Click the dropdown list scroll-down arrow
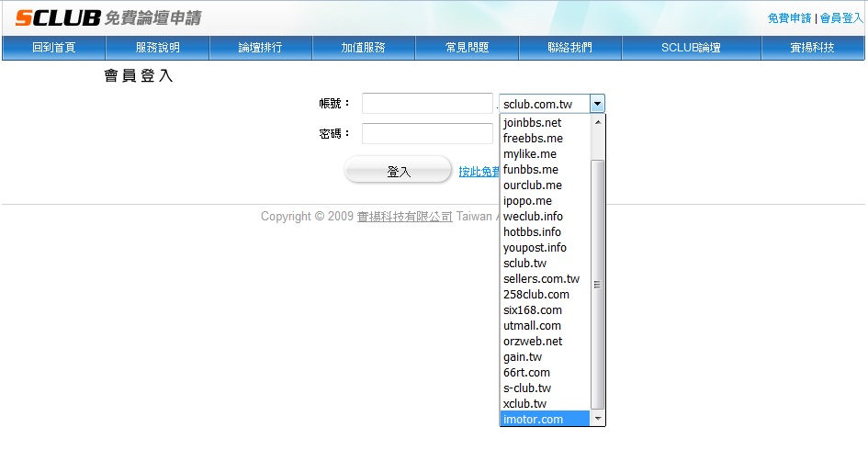The image size is (868, 461). [x=597, y=419]
